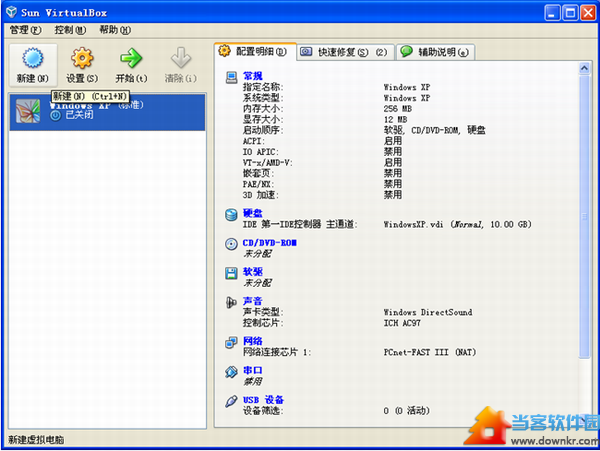This screenshot has width=600, height=451.
Task: Click the 新建虚拟电脑 status bar text
Action: point(36,440)
